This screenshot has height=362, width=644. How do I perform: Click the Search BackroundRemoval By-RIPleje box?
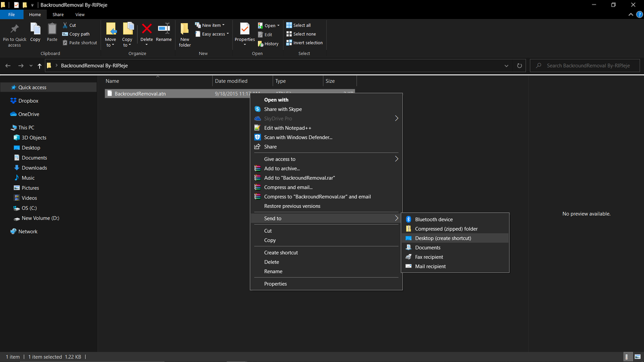[x=586, y=66]
